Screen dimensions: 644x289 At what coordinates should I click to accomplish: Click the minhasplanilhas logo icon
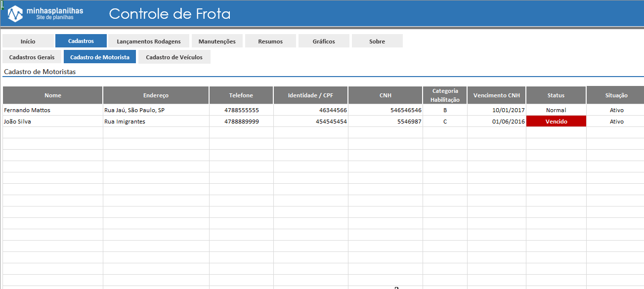[x=15, y=14]
